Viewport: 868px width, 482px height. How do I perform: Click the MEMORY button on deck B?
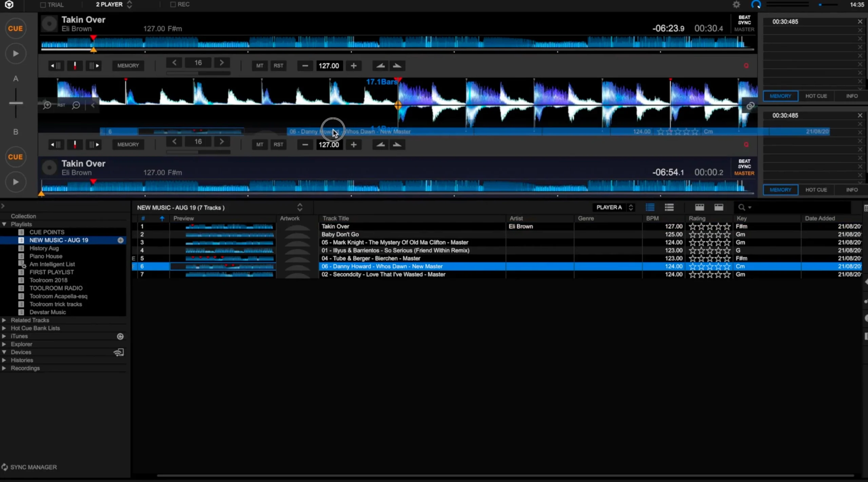pos(128,145)
